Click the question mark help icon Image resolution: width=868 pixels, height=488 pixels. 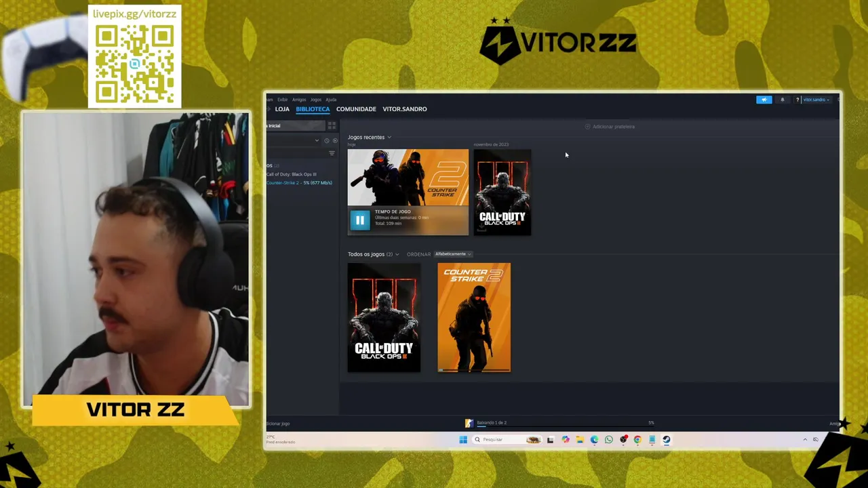point(797,100)
